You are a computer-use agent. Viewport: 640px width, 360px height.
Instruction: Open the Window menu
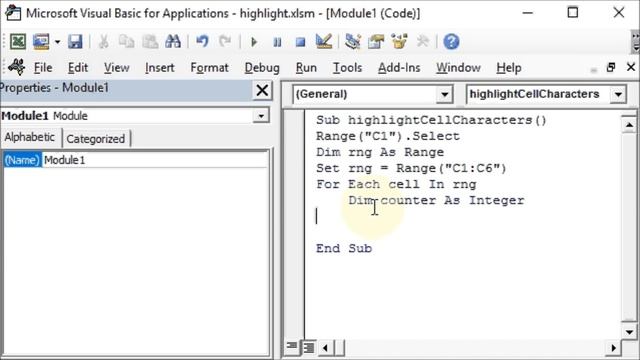pyautogui.click(x=458, y=68)
